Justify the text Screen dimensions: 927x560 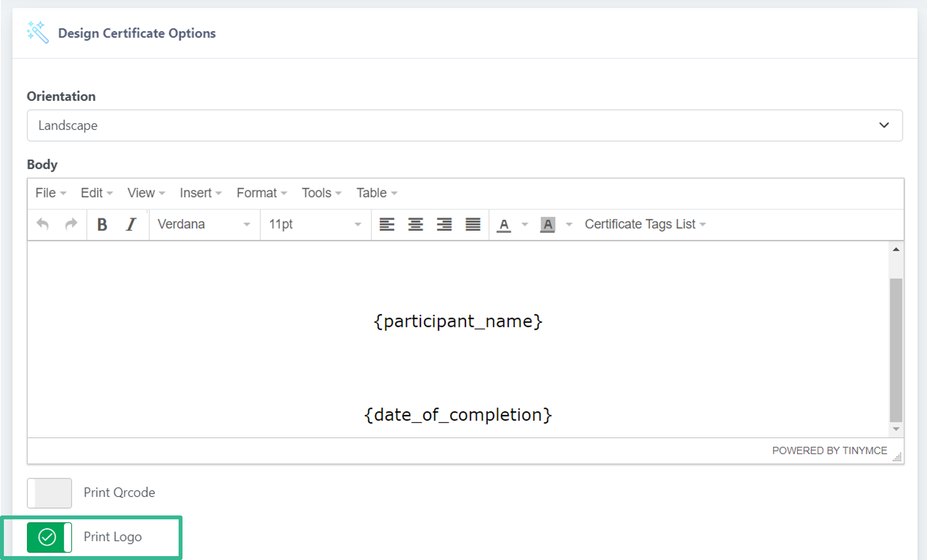473,224
